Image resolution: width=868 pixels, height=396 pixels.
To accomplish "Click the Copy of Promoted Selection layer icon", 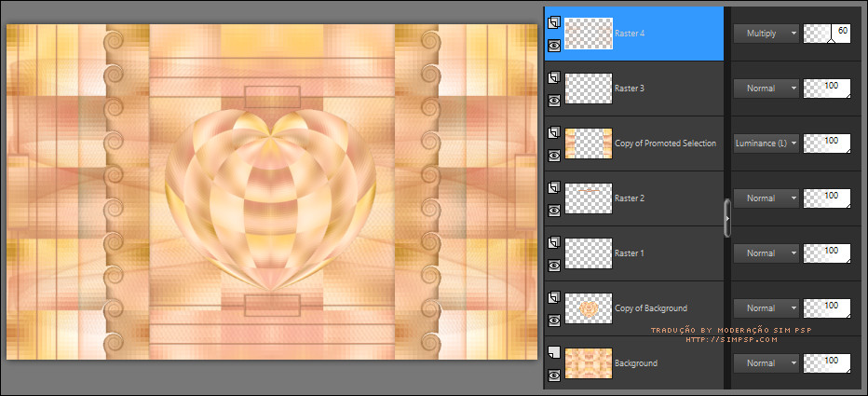I will pos(554,133).
